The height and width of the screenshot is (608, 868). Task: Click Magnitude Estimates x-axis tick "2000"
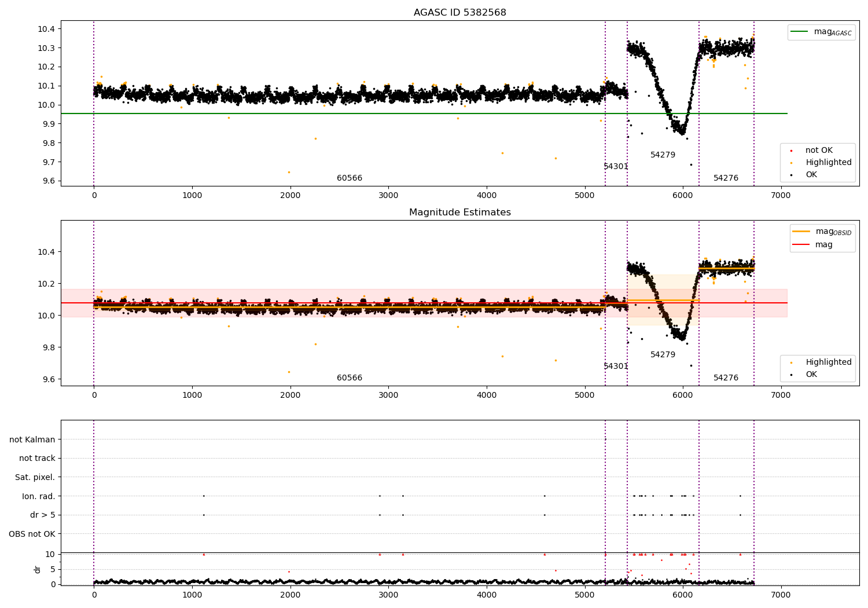click(290, 395)
